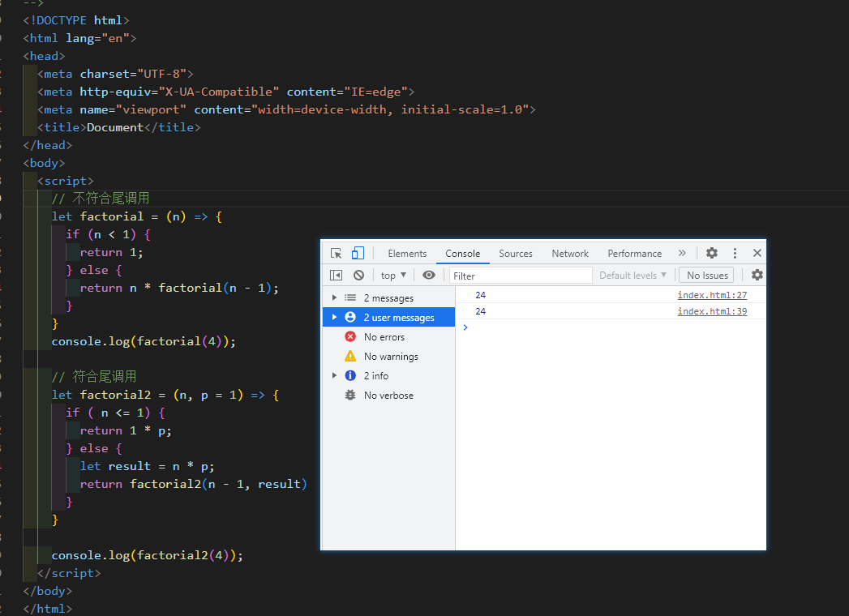Click the console prompt chevron

pos(465,327)
